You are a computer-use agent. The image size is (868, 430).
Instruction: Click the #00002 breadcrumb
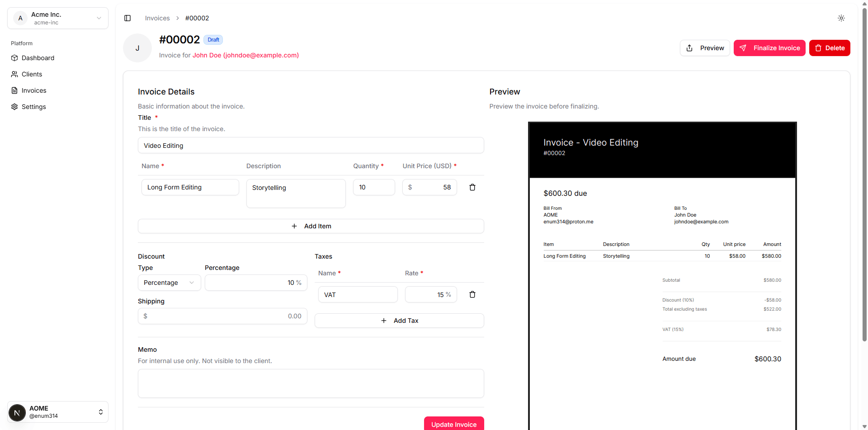point(197,18)
